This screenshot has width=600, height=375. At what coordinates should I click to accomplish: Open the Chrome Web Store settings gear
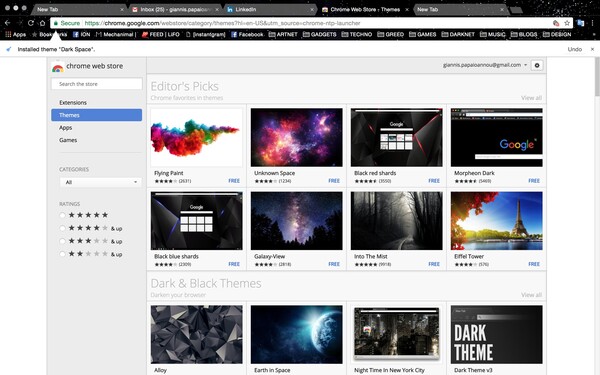(x=537, y=65)
